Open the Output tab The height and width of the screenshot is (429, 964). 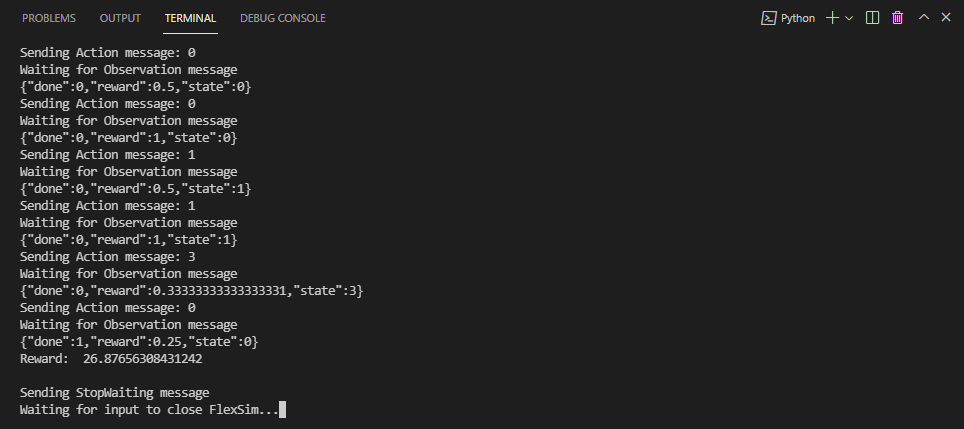[120, 18]
